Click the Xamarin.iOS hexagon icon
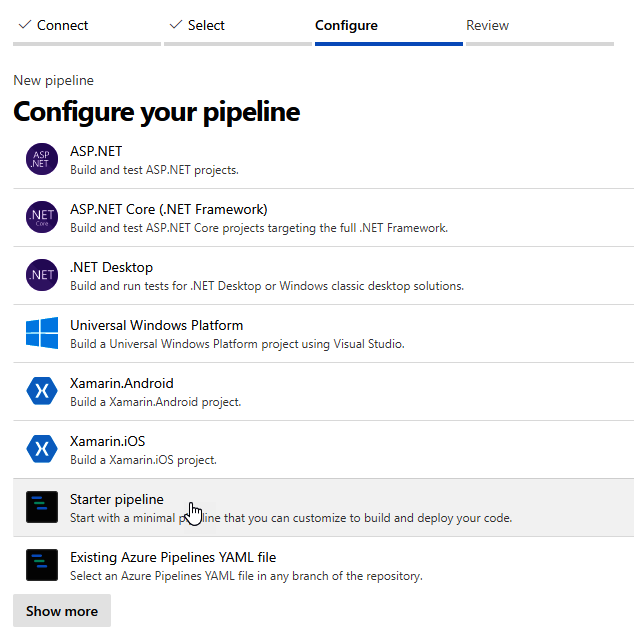Image resolution: width=634 pixels, height=642 pixels. coord(42,449)
